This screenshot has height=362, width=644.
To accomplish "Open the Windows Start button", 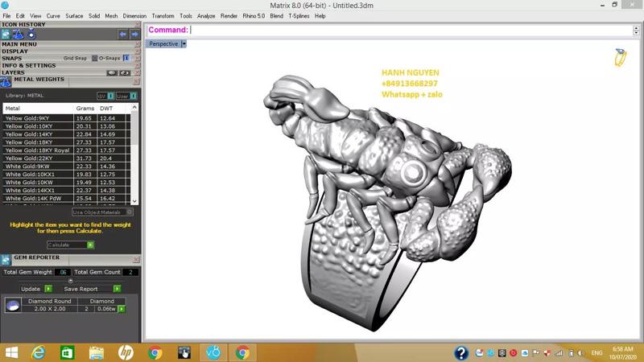I will click(11, 352).
